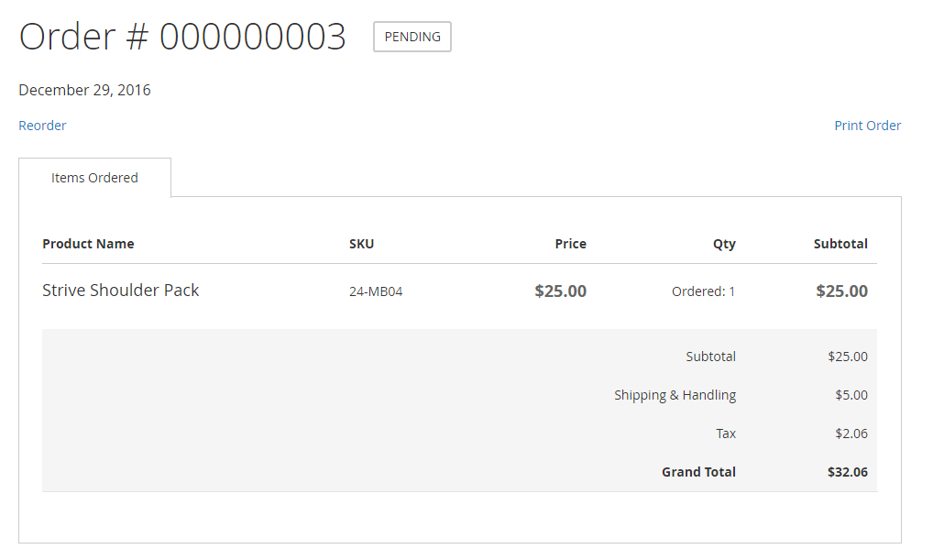Click the $32.06 grand total amount
This screenshot has height=560, width=933.
pos(847,472)
